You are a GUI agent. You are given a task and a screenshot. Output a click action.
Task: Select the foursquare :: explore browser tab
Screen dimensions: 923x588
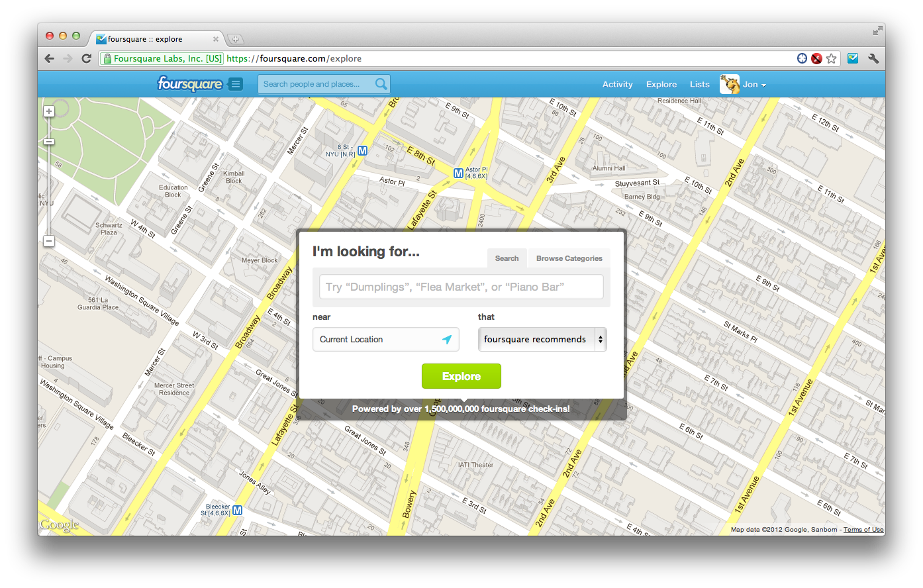click(158, 39)
